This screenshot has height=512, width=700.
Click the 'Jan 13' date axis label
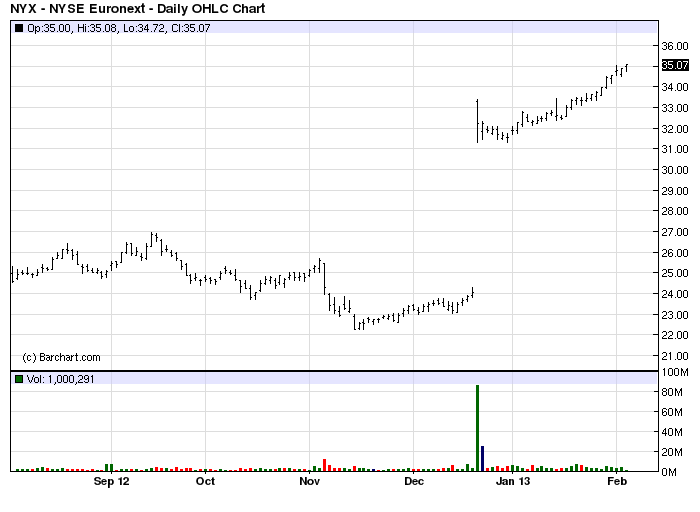pos(513,481)
